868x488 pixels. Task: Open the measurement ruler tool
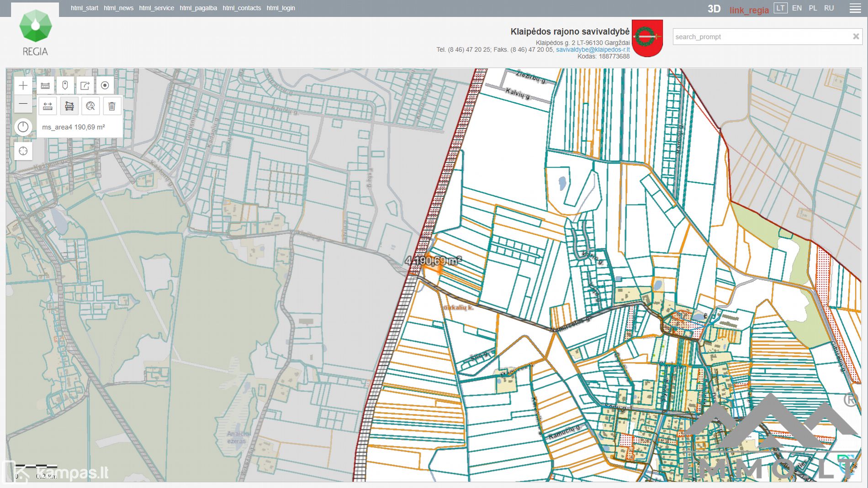tap(45, 85)
